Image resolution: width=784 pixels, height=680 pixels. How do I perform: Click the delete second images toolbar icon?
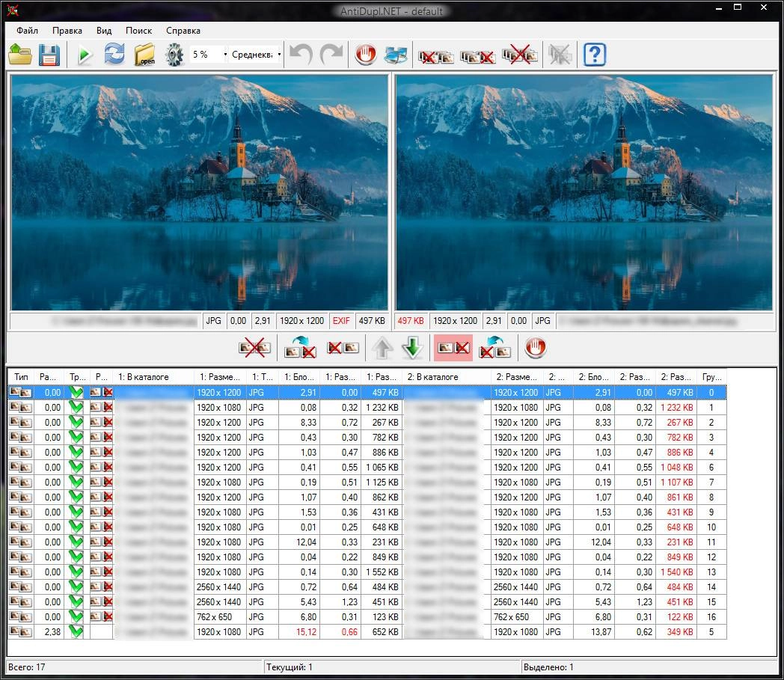477,57
